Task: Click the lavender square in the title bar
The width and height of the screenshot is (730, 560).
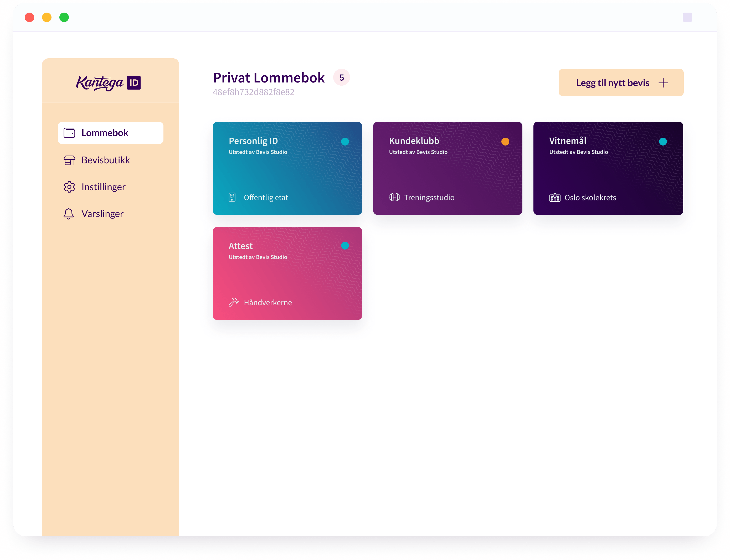Action: [x=687, y=17]
